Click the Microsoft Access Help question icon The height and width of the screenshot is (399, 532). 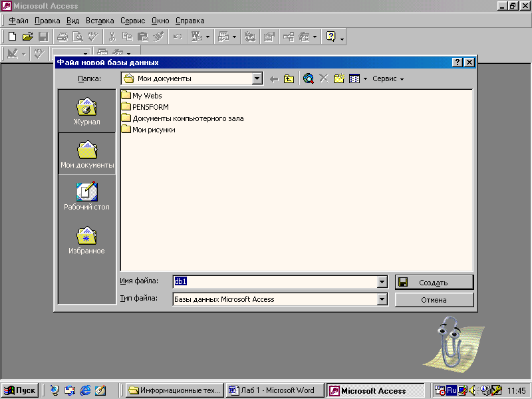coord(331,37)
